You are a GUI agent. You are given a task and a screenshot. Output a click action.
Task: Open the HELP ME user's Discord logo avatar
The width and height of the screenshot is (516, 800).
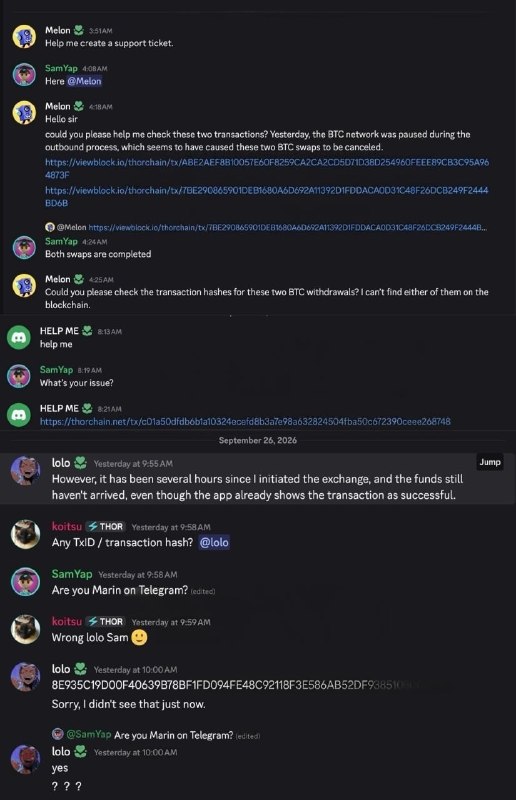(x=19, y=337)
